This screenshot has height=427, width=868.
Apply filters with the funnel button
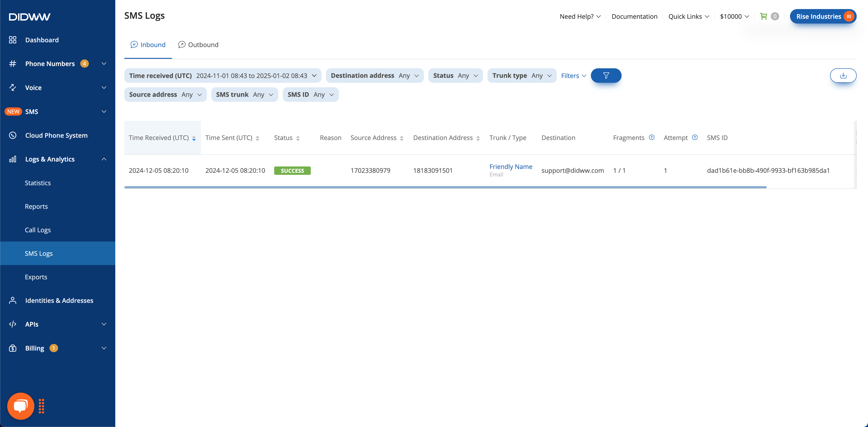606,76
